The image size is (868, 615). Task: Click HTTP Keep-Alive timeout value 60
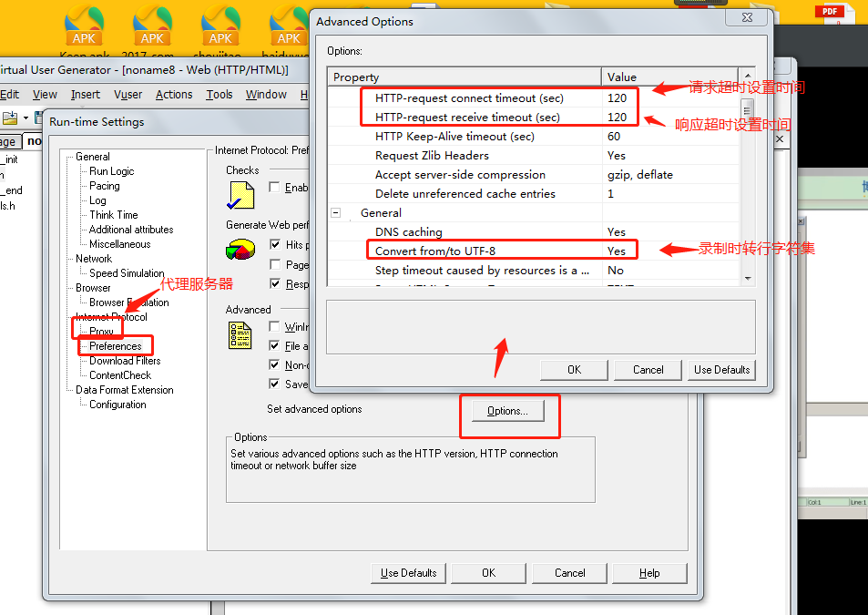[614, 136]
